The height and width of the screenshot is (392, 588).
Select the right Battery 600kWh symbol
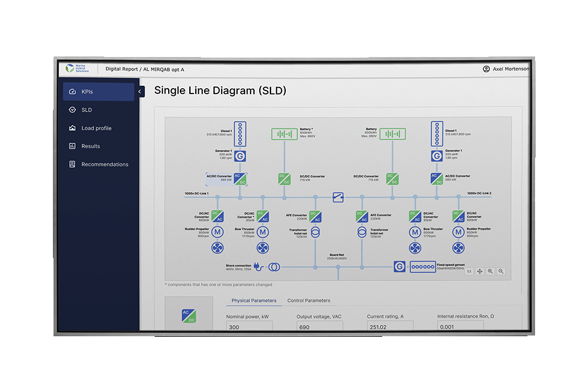[393, 134]
